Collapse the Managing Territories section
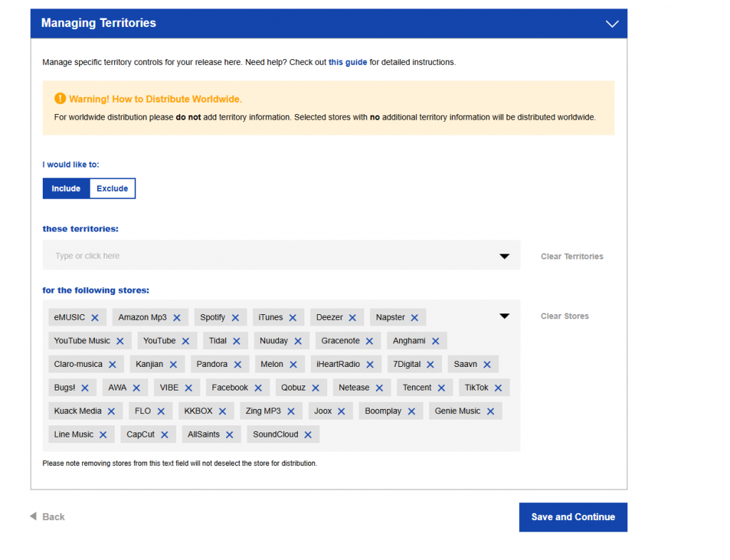Image resolution: width=730 pixels, height=560 pixels. (611, 24)
